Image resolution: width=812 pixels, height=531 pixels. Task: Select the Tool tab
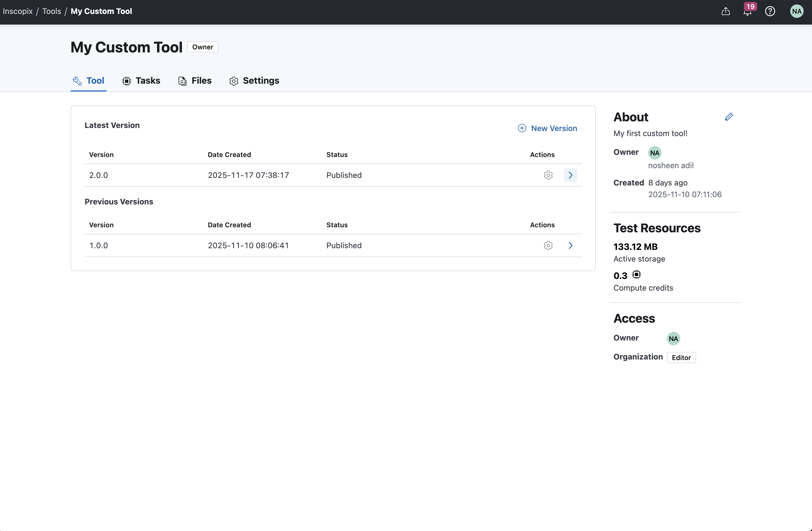tap(89, 81)
